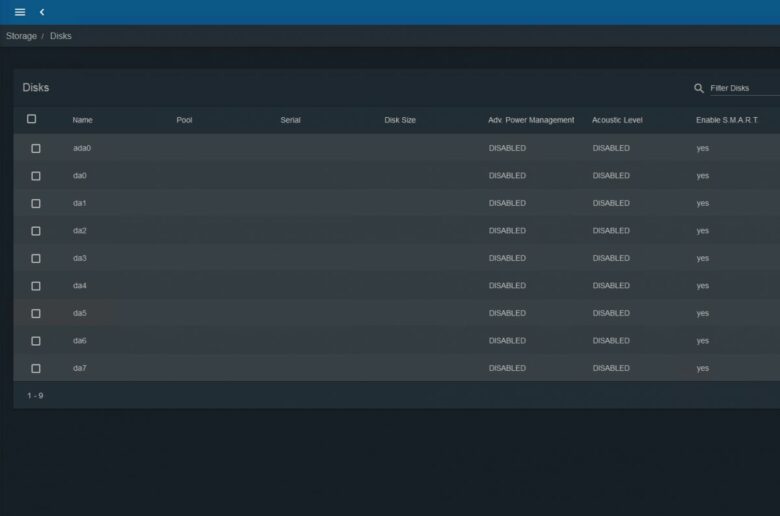The height and width of the screenshot is (516, 780).
Task: Check the da6 disk checkbox
Action: coord(36,341)
